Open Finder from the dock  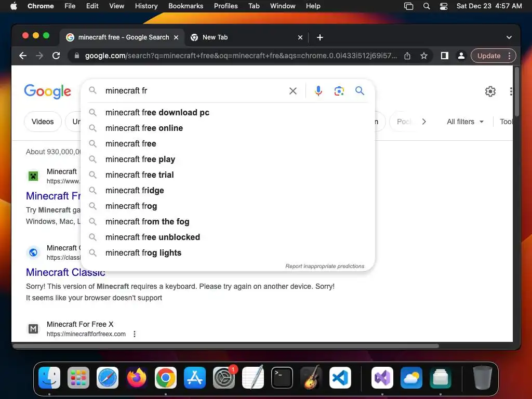pyautogui.click(x=49, y=378)
